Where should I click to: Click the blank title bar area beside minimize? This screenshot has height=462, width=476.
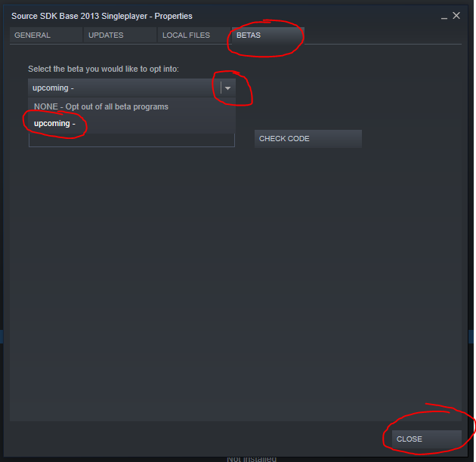pos(316,16)
